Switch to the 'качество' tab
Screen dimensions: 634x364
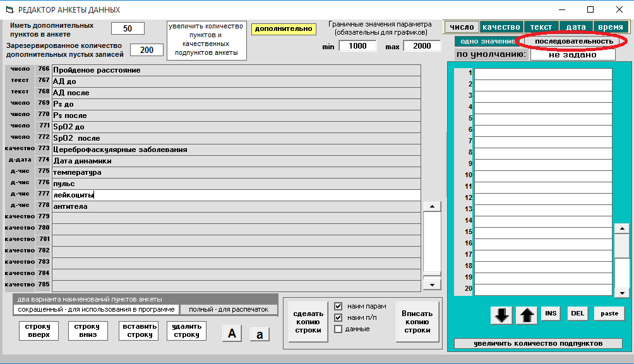tap(501, 27)
